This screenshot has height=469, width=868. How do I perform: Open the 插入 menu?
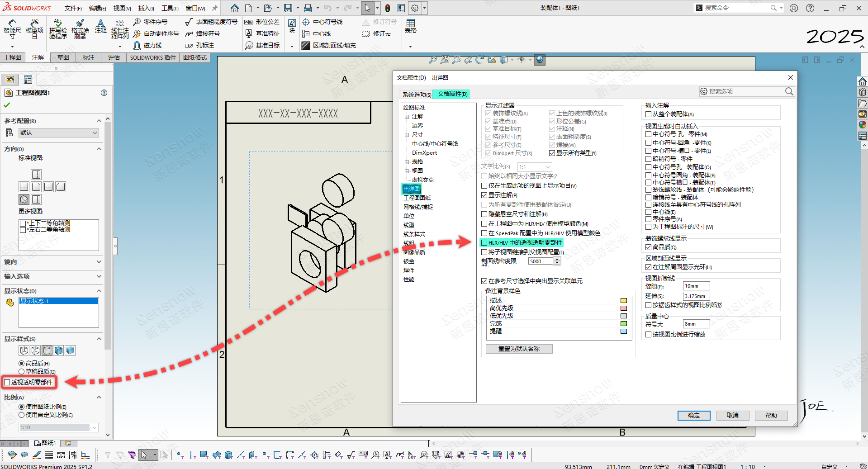coord(146,8)
